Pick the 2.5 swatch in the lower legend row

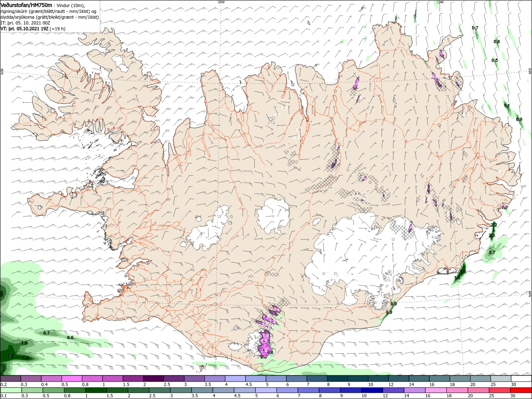[159, 390]
